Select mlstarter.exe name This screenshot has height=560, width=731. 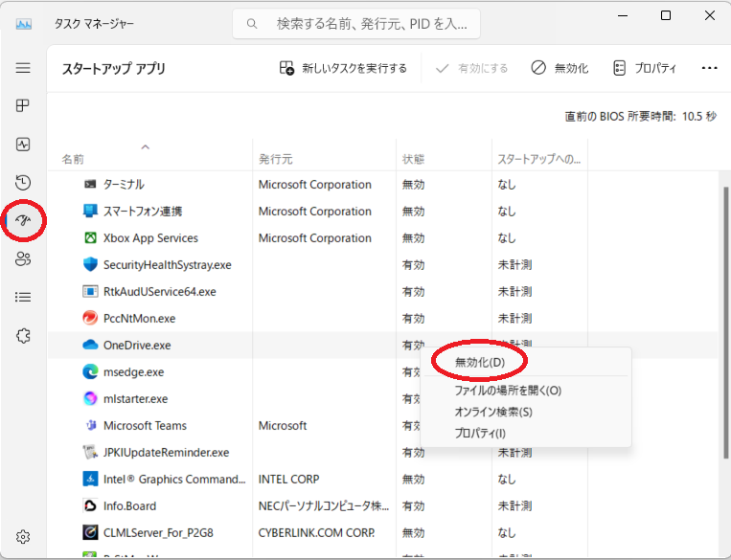point(136,399)
